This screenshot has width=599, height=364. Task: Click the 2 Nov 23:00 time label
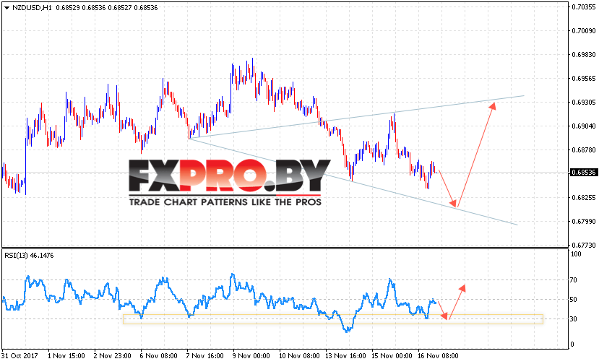click(x=112, y=355)
